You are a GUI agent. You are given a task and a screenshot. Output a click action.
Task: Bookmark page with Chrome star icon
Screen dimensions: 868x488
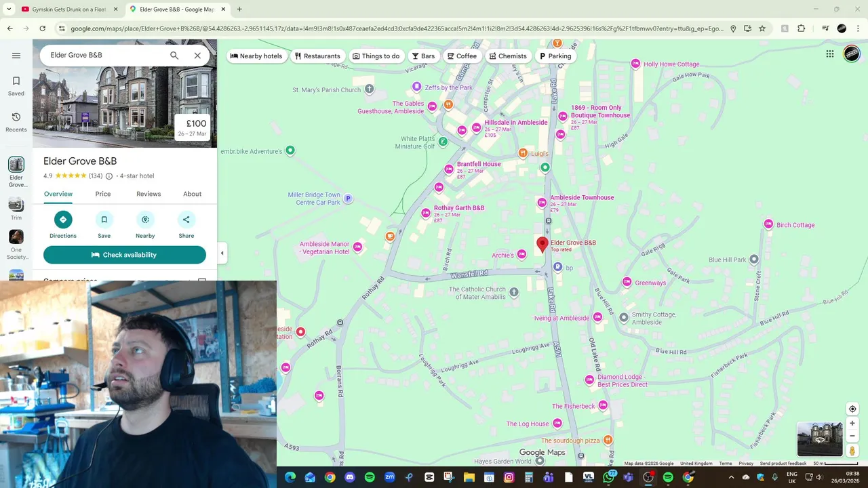click(x=762, y=28)
